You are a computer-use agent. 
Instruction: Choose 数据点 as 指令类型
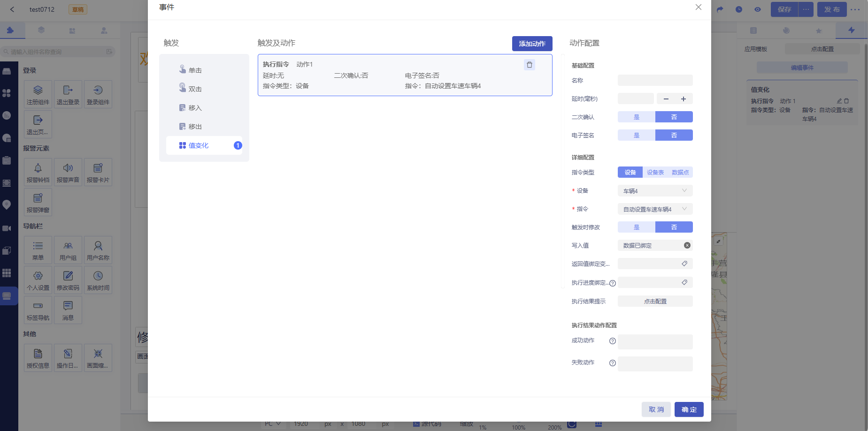coord(680,172)
